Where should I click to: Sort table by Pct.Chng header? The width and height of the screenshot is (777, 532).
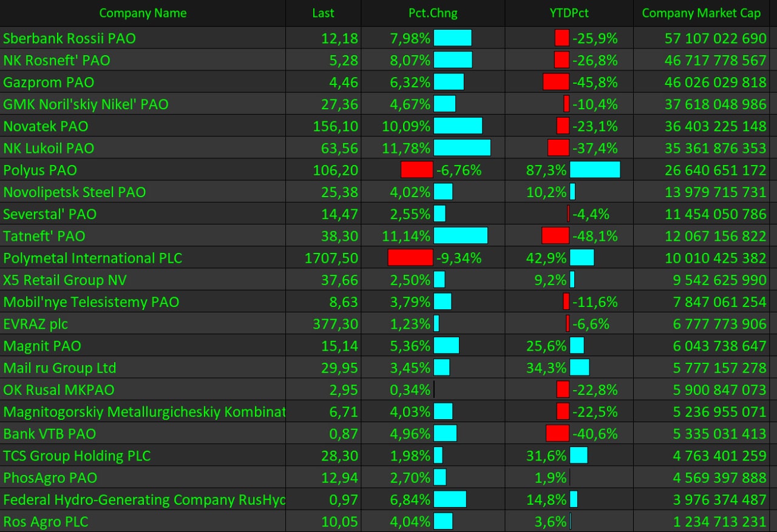[x=433, y=13]
